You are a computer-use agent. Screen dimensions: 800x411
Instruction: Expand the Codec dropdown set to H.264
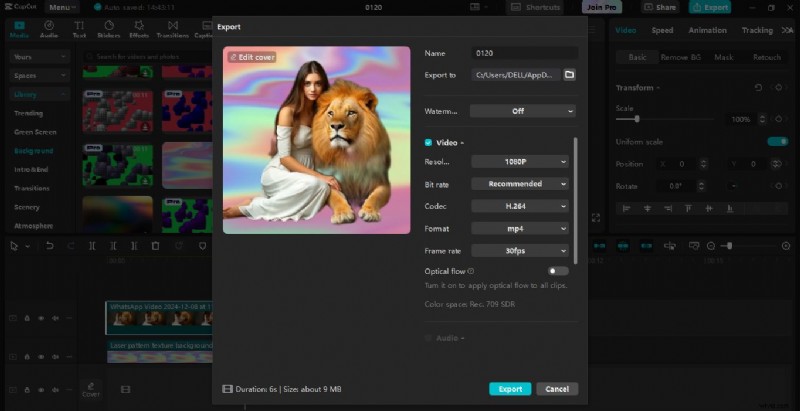pyautogui.click(x=519, y=206)
